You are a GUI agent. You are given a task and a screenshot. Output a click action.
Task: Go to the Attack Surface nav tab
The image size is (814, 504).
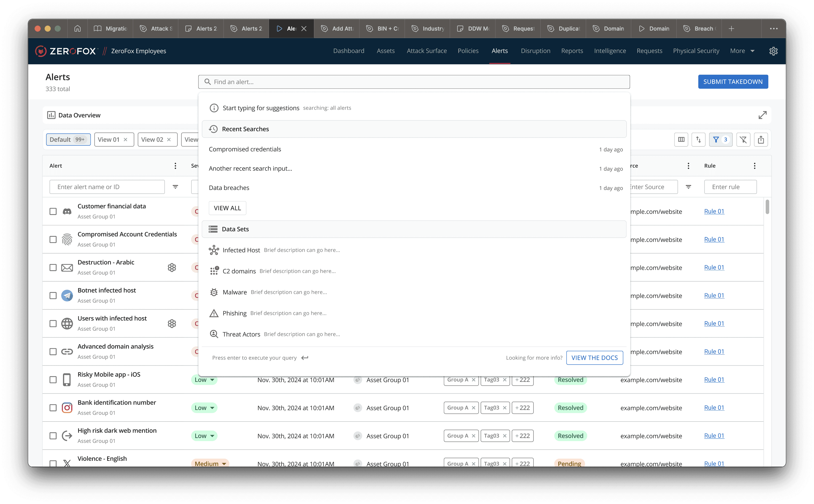(427, 51)
